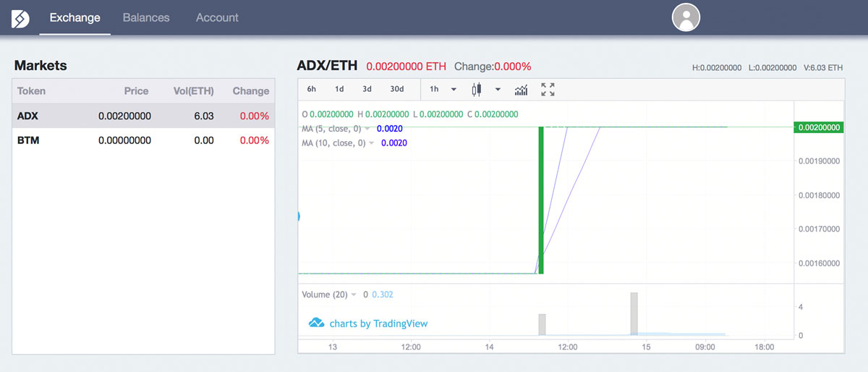Click the ADX/ETH pair title
Viewport: 868px width, 372px height.
click(327, 66)
